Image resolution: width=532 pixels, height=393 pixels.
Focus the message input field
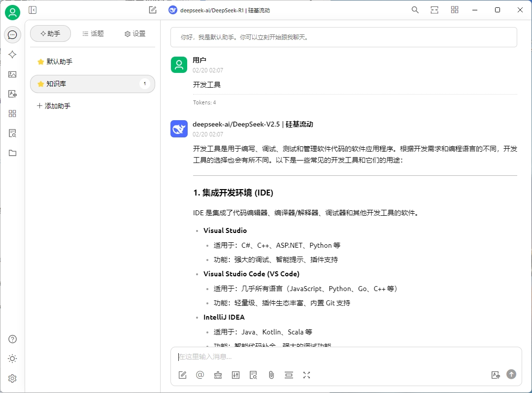click(346, 357)
